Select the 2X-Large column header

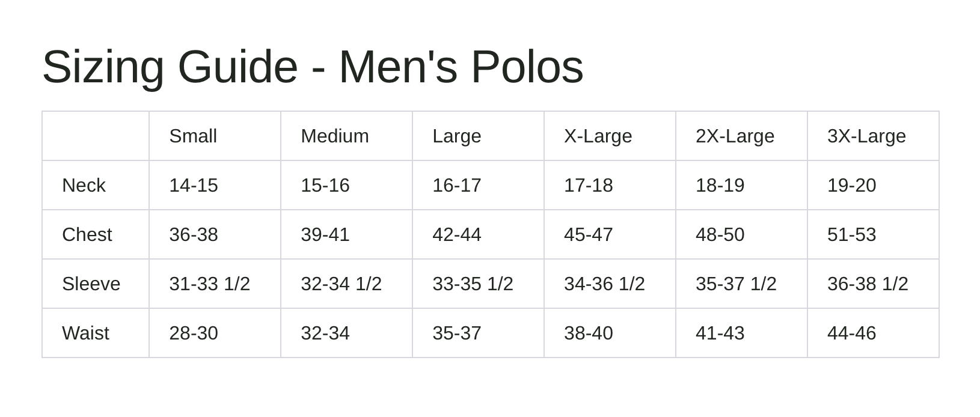click(x=735, y=136)
